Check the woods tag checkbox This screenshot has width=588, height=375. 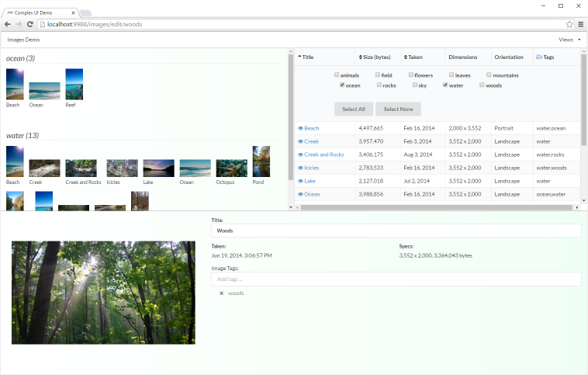point(482,85)
